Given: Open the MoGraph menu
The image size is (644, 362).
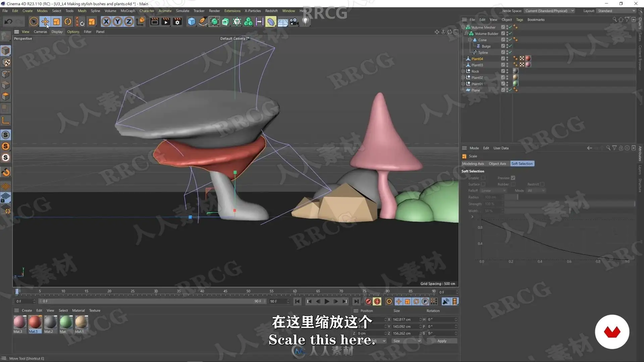Looking at the screenshot, I should pyautogui.click(x=128, y=11).
